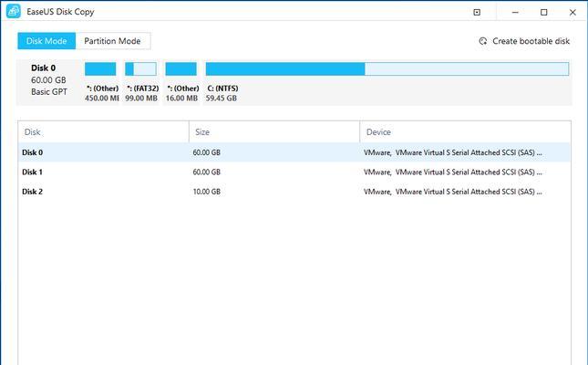
Task: Click Create bootable disk link
Action: coord(531,41)
